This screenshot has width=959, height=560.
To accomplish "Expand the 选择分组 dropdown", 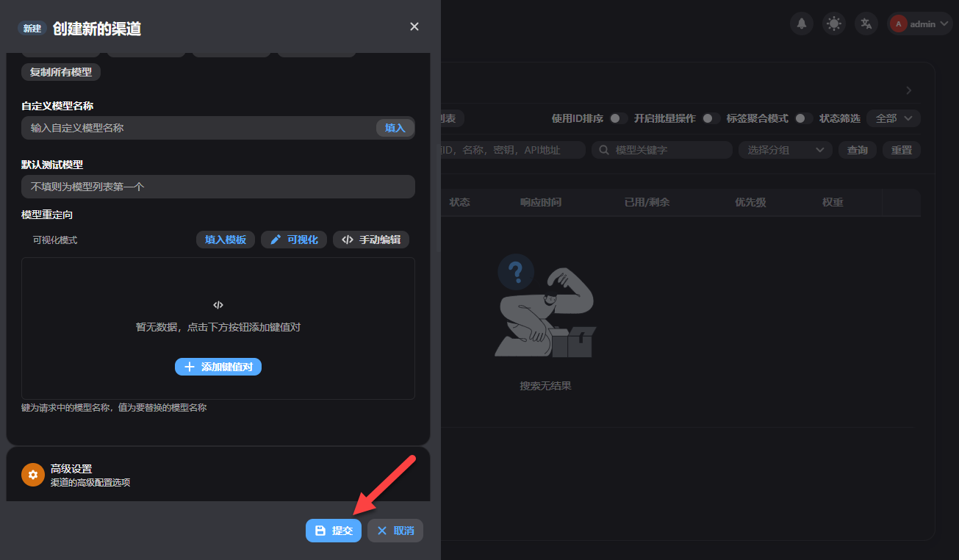I will click(x=784, y=149).
